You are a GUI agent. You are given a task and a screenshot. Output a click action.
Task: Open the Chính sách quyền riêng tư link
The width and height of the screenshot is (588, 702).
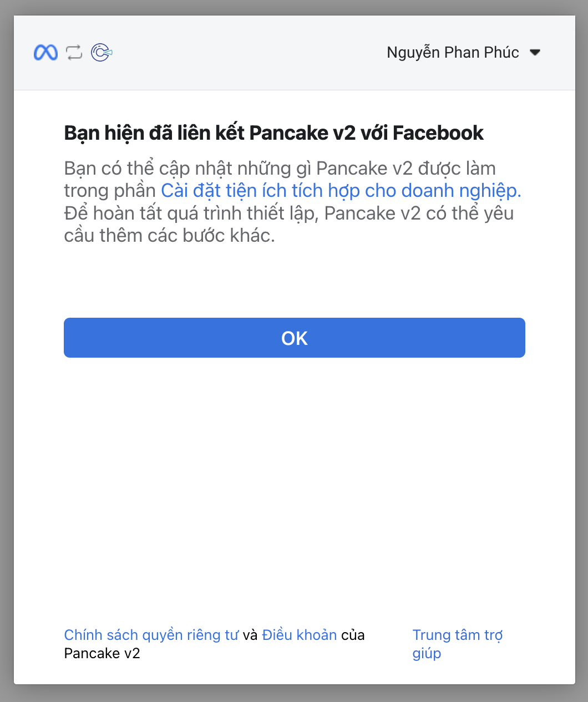pos(151,635)
